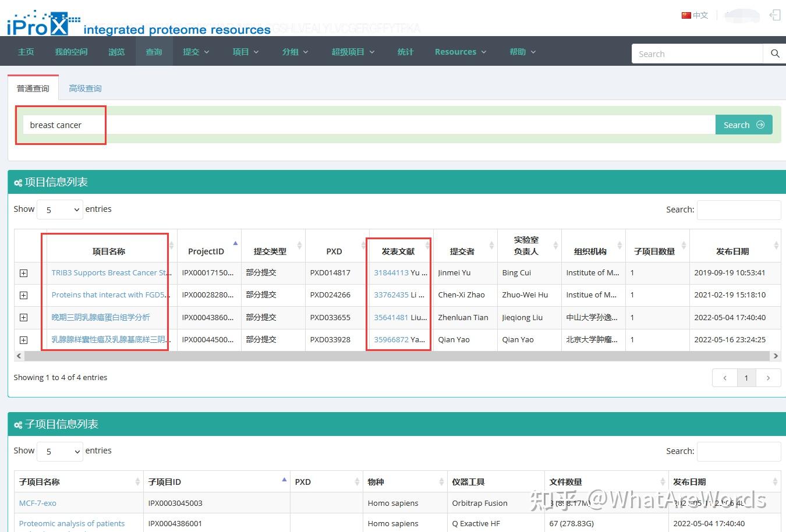Click the top navigation Search input box
This screenshot has height=532, width=786.
tap(697, 54)
